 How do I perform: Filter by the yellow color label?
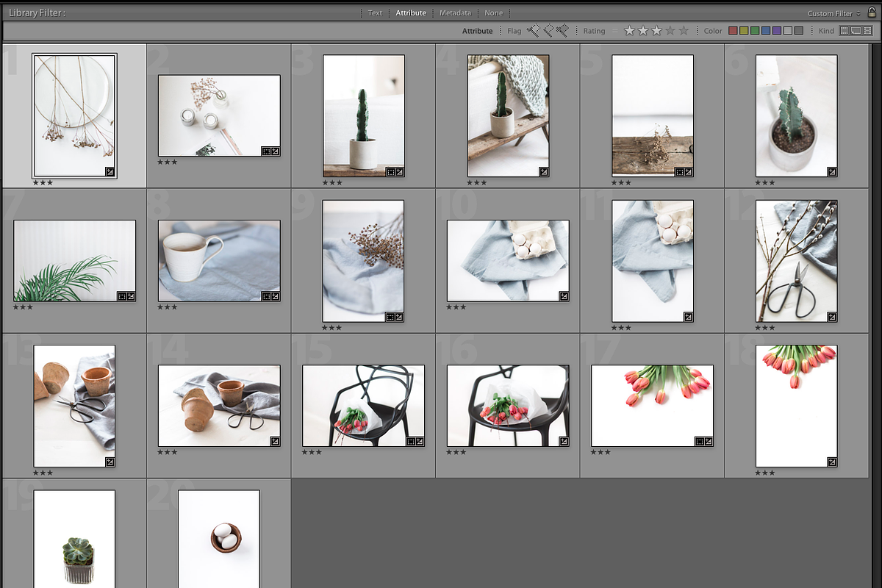[744, 31]
